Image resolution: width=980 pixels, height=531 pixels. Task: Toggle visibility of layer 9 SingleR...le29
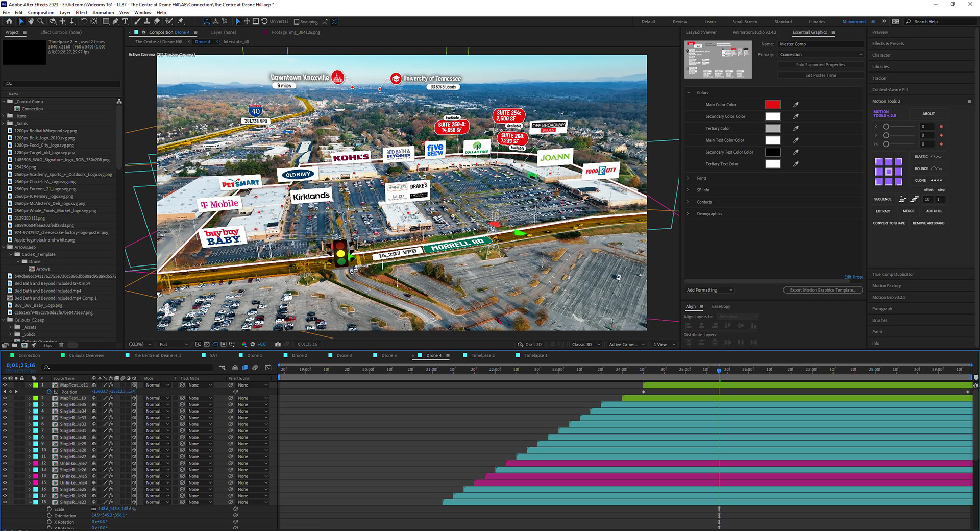pyautogui.click(x=5, y=444)
